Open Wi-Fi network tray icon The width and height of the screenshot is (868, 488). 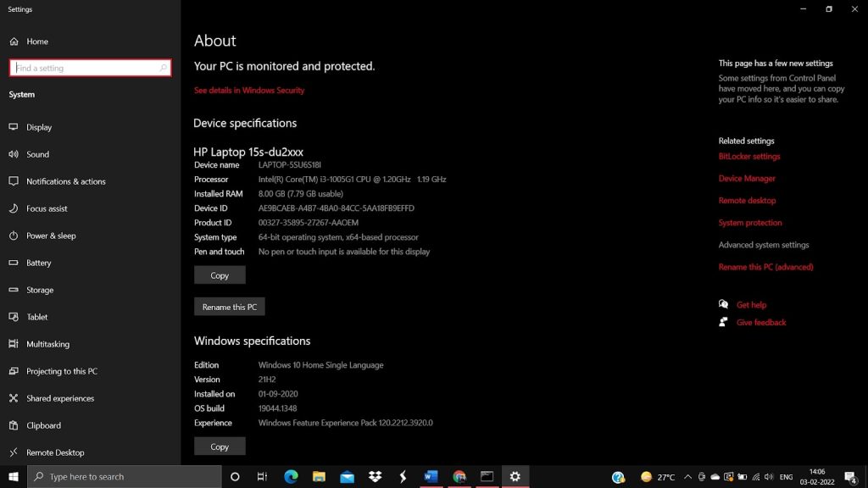[755, 477]
